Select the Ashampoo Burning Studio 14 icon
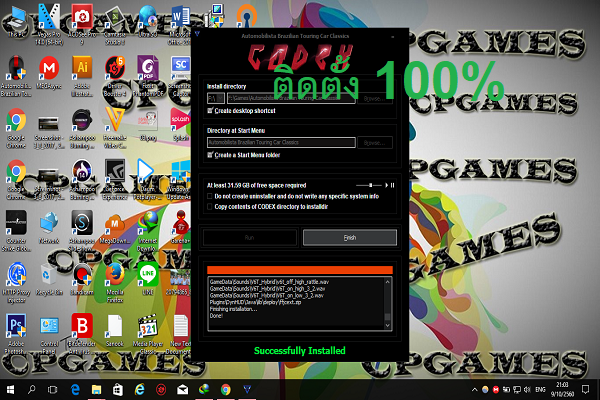This screenshot has height=400, width=600. click(82, 179)
